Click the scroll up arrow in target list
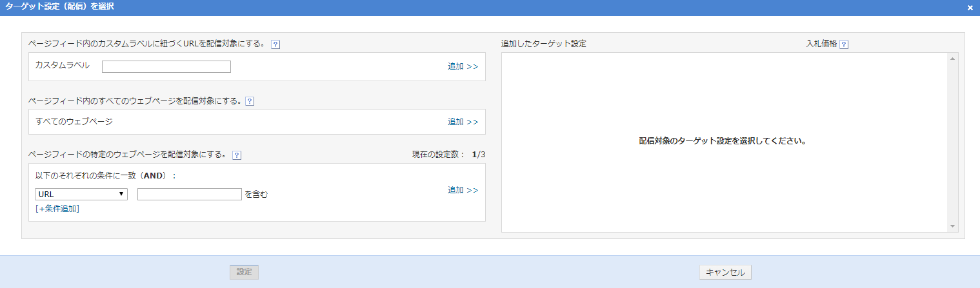Screen dimensions: 980x288 952,59
